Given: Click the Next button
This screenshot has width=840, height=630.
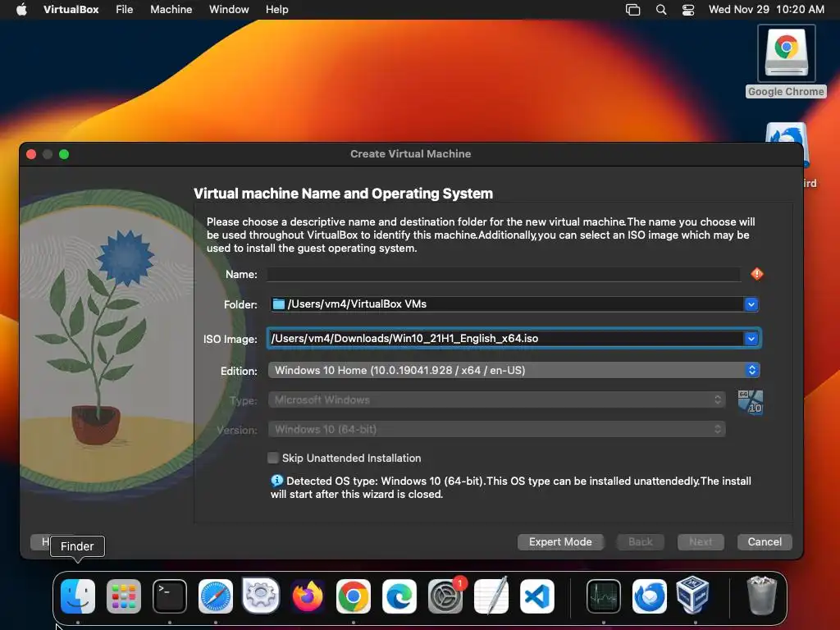Looking at the screenshot, I should [701, 541].
